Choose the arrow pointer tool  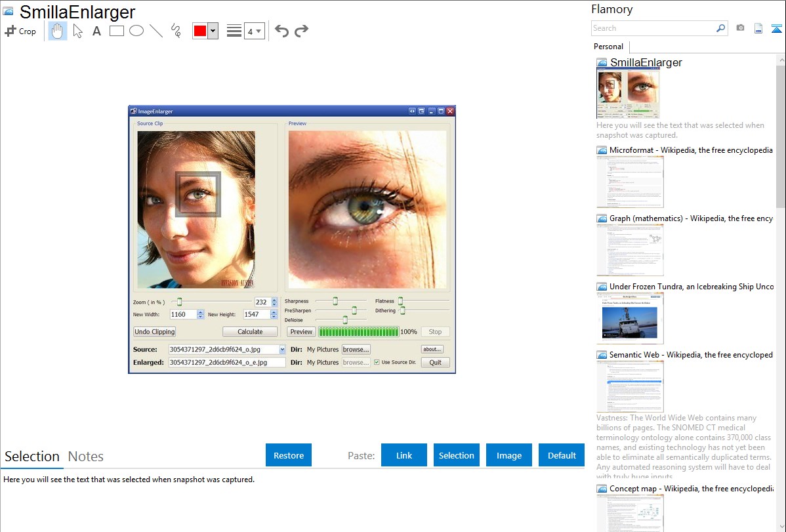tap(77, 31)
